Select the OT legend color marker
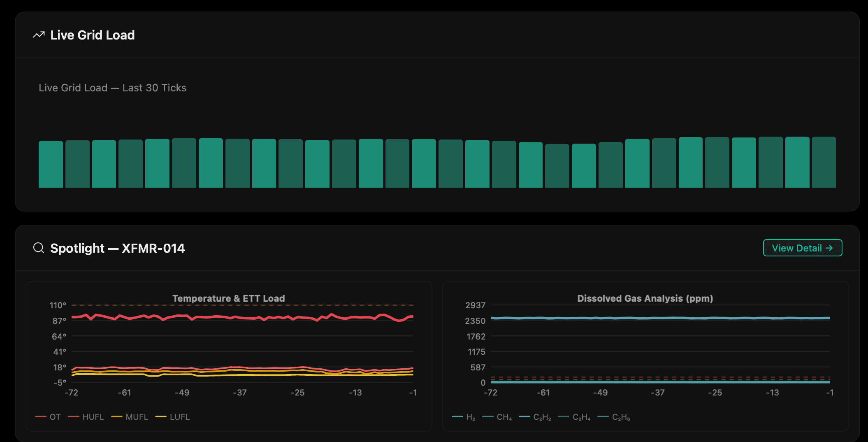 [40, 416]
